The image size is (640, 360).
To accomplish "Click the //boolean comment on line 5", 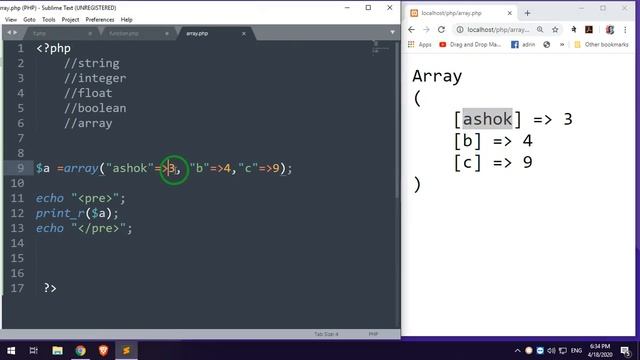I will (x=95, y=108).
